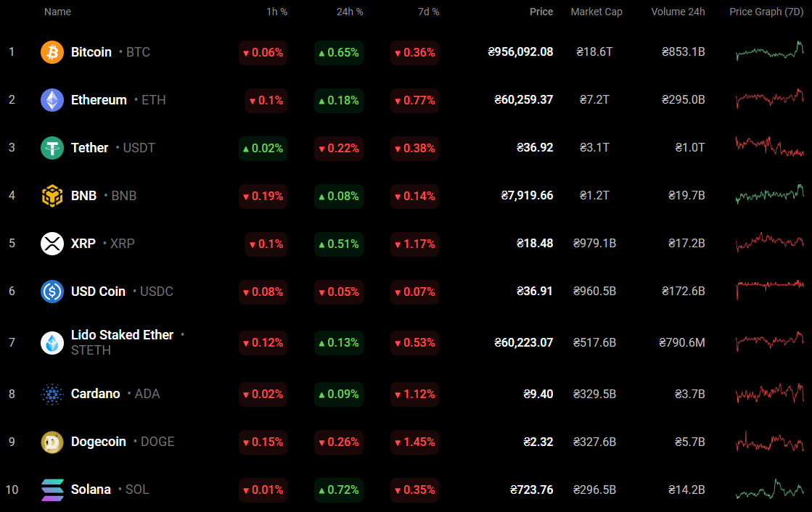812x512 pixels.
Task: Sort by Volume 24h column header
Action: click(678, 12)
